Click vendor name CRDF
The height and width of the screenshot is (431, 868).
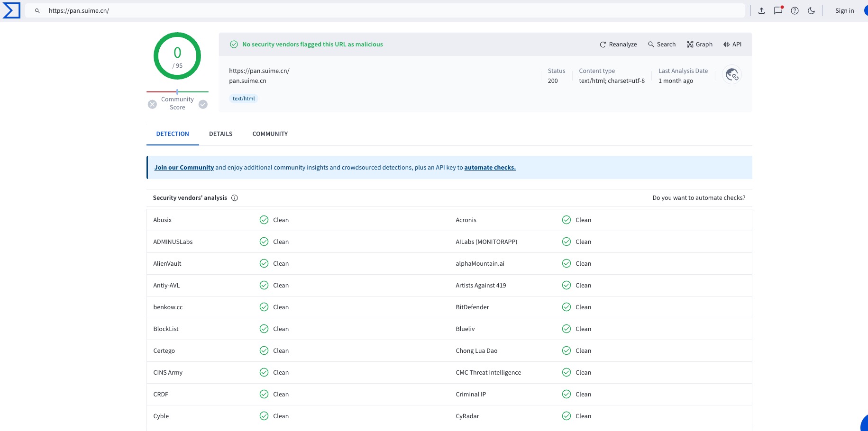(x=161, y=394)
